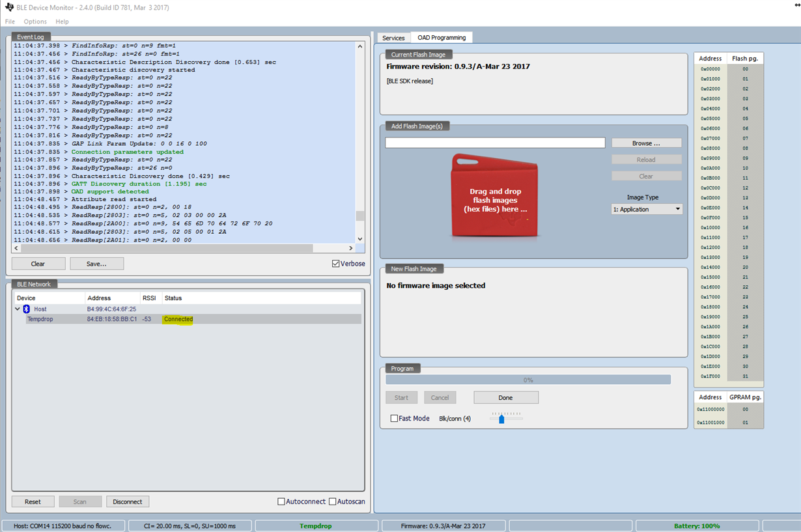Click the RSSI value -53

tap(147, 319)
